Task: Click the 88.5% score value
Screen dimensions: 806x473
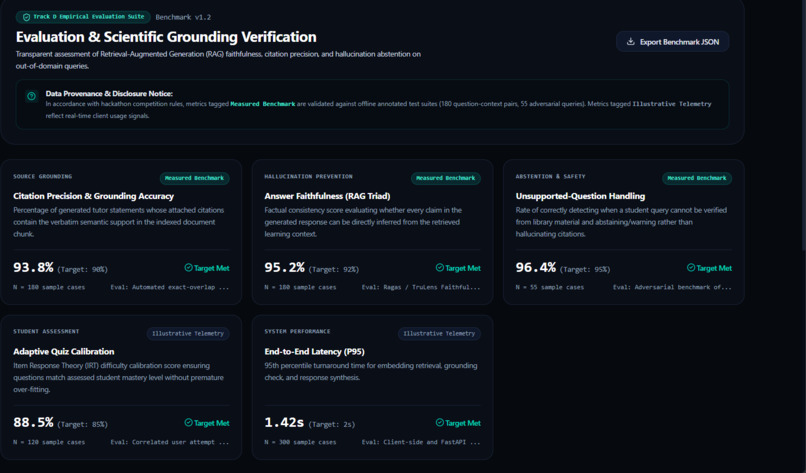Action: 33,423
